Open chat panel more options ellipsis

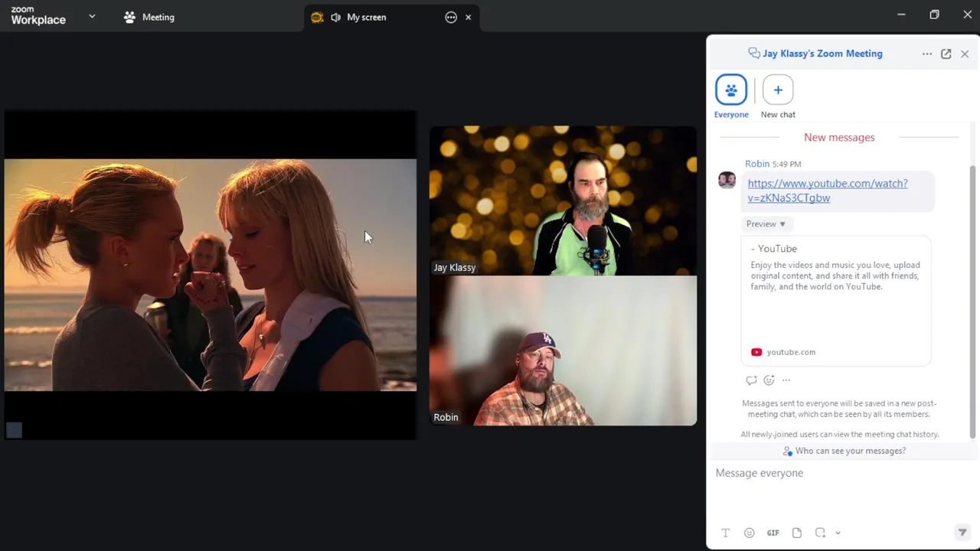click(x=927, y=54)
